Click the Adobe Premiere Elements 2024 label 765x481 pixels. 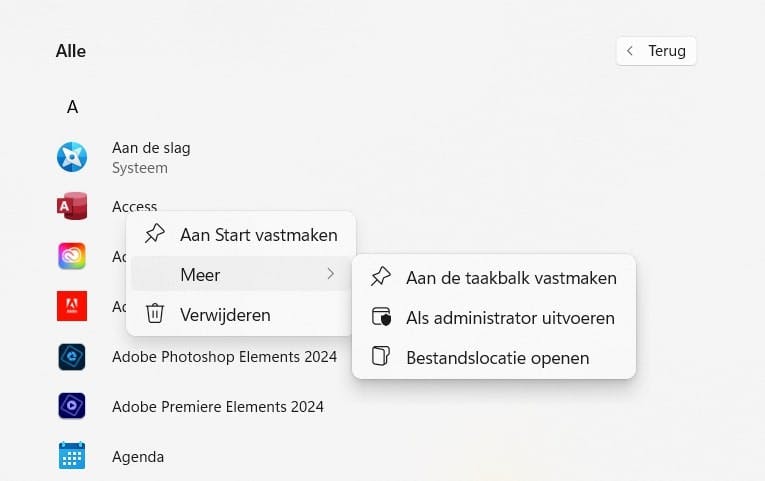pos(218,407)
